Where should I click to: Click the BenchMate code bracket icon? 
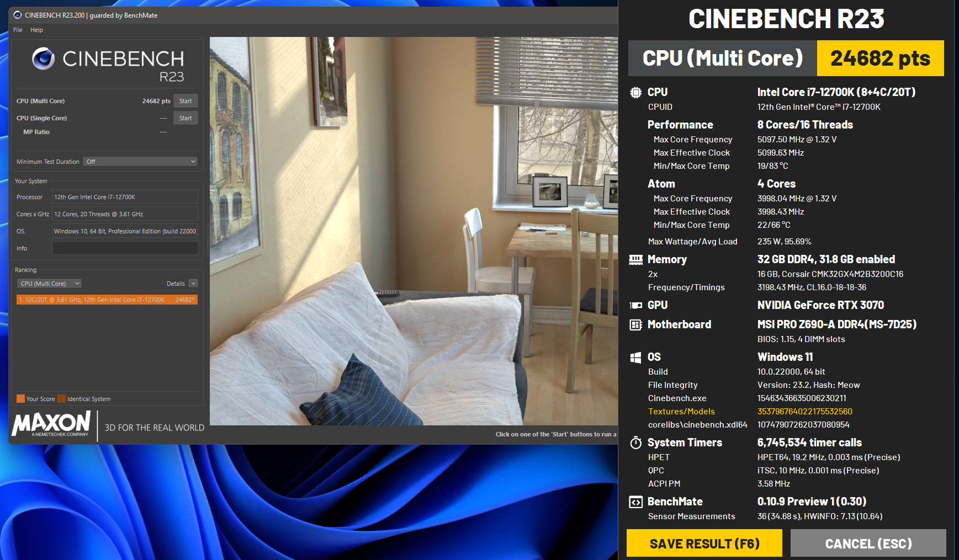point(636,502)
